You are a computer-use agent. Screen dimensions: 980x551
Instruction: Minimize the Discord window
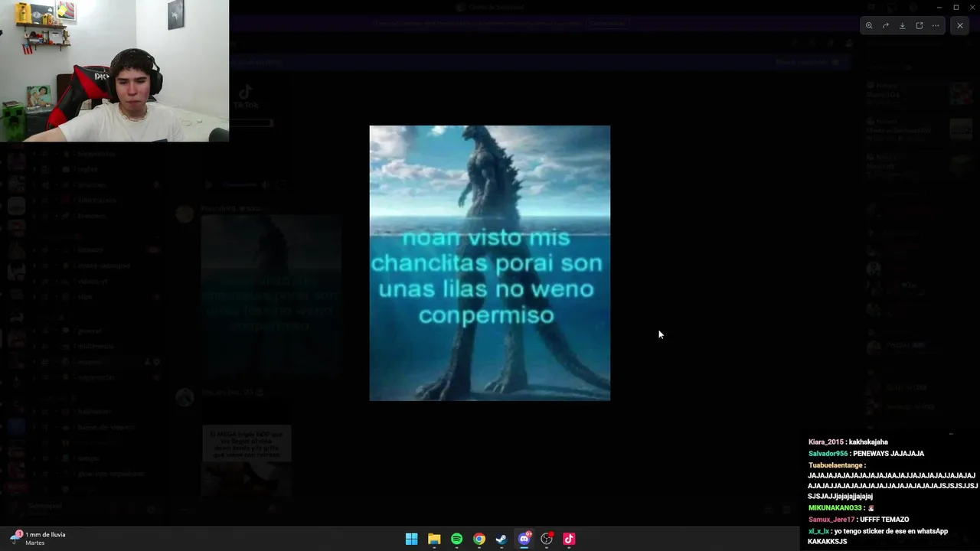pos(939,7)
